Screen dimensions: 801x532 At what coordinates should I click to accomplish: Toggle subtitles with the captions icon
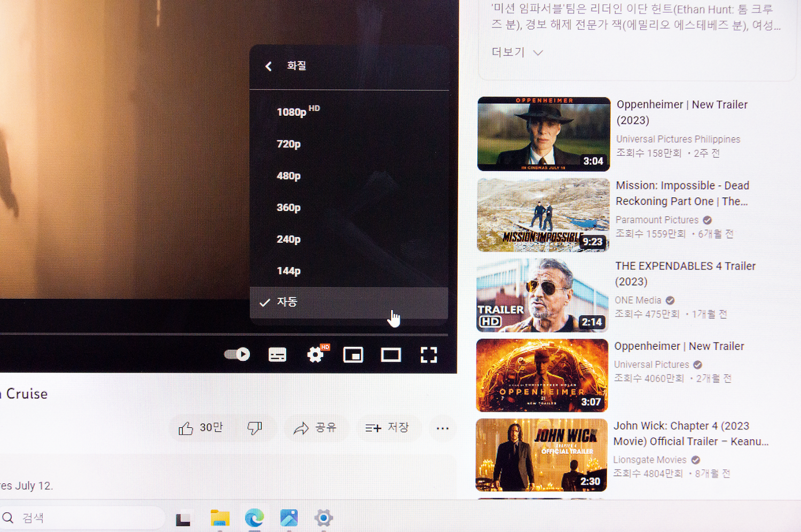[277, 355]
